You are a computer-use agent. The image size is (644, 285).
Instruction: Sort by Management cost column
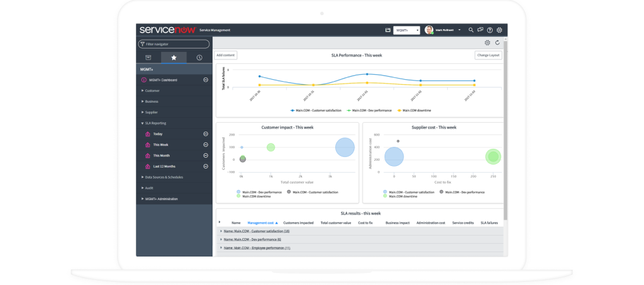263,223
